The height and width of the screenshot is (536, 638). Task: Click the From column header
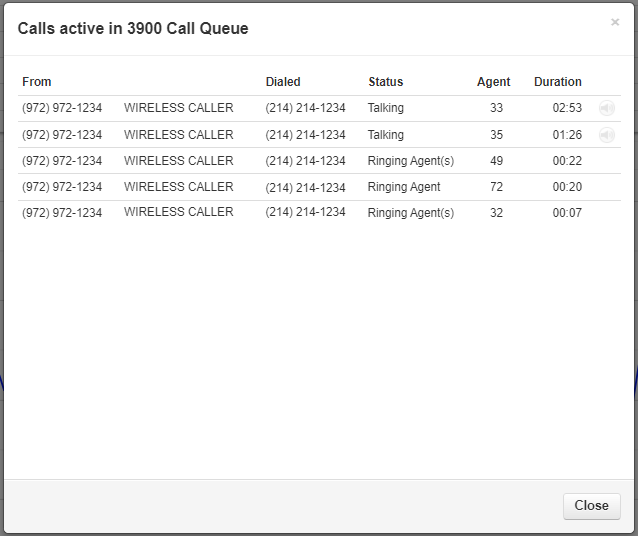click(37, 82)
